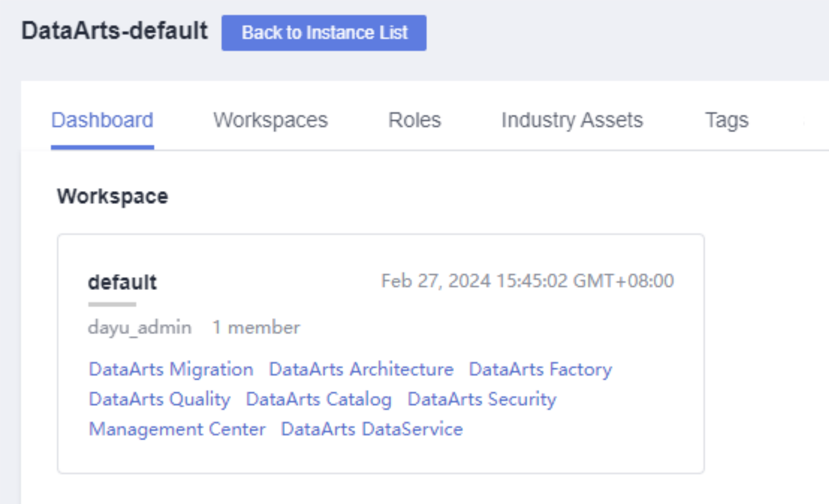Open the DataArts Migration link
829x504 pixels.
171,370
